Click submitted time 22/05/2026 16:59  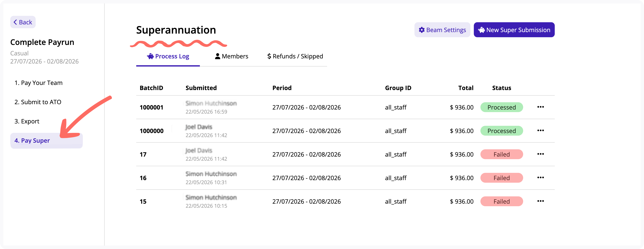206,112
